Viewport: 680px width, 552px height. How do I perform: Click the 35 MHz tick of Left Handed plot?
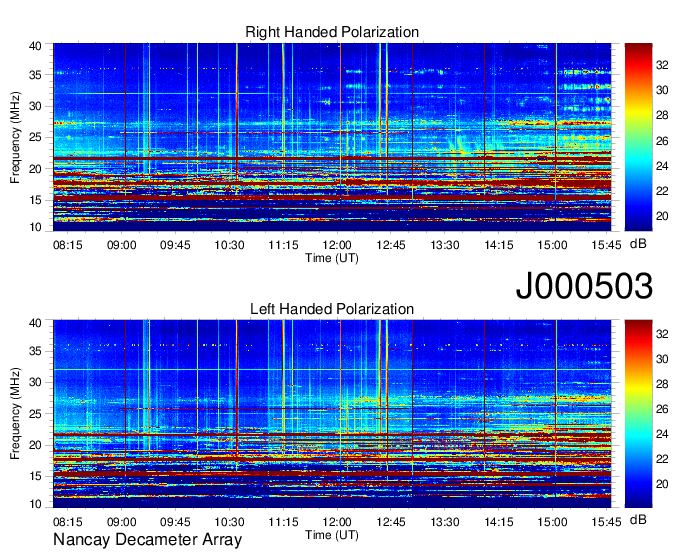click(x=35, y=351)
